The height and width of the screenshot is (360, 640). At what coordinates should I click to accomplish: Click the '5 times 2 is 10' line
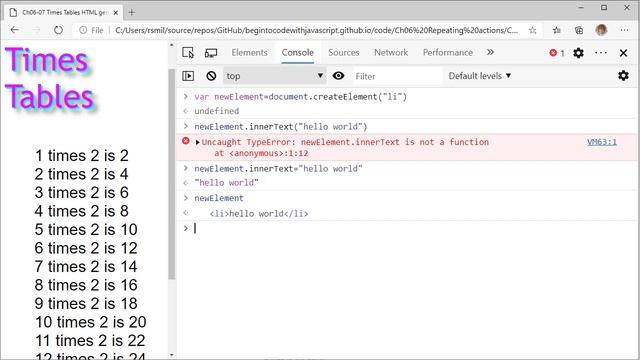pyautogui.click(x=86, y=229)
